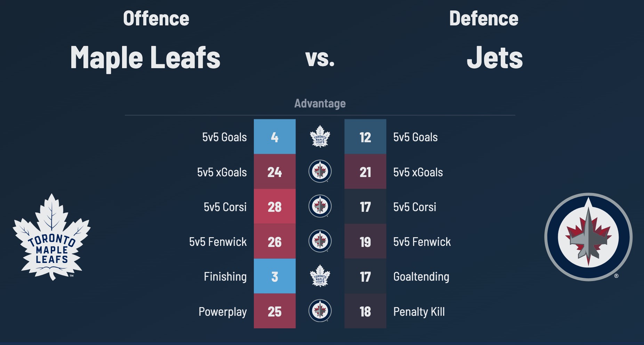Click the light blue offence 5v5 Goals rank 4 cell
This screenshot has height=345, width=644.
click(275, 137)
